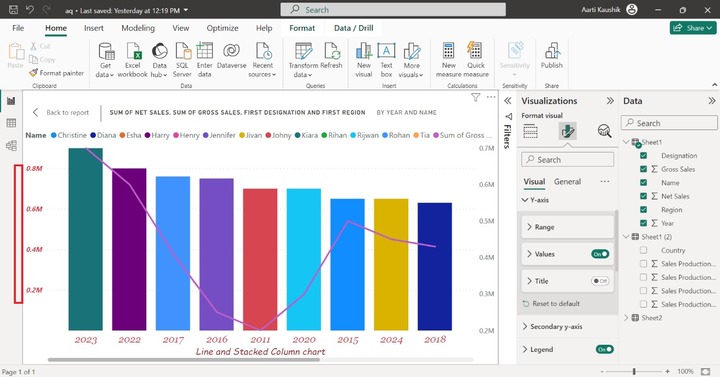Open the File menu

point(18,28)
